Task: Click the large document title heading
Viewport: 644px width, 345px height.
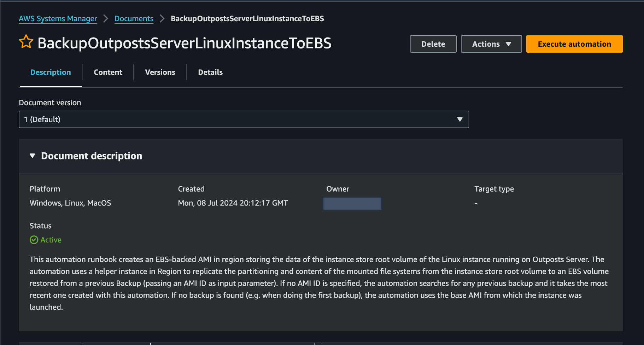Action: tap(185, 43)
